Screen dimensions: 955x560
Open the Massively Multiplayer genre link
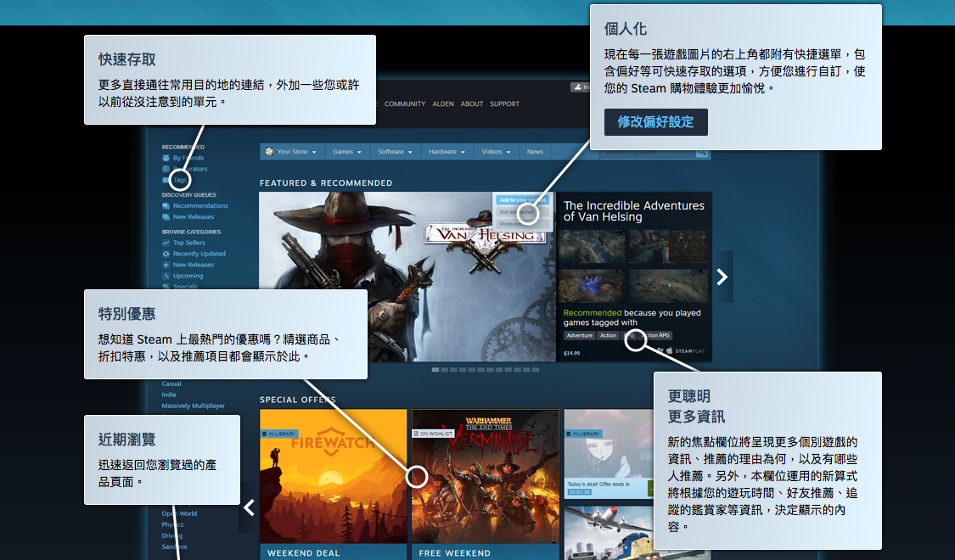pyautogui.click(x=193, y=406)
